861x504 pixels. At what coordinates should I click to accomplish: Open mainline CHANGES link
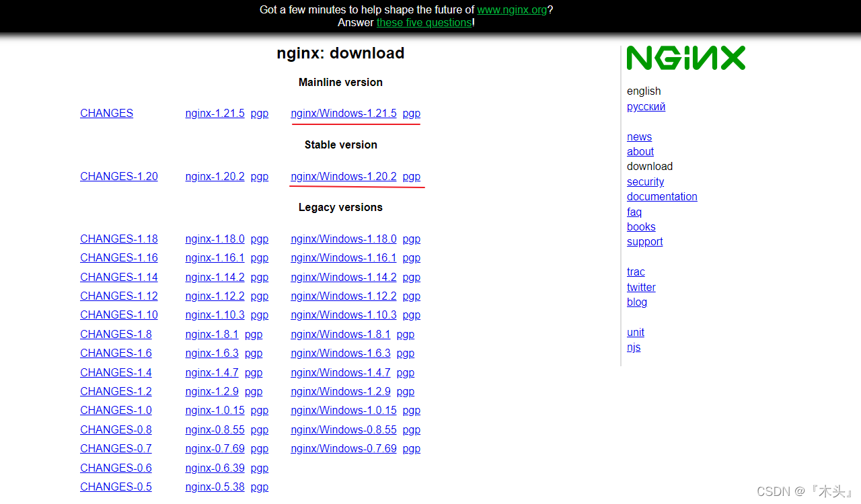(106, 113)
